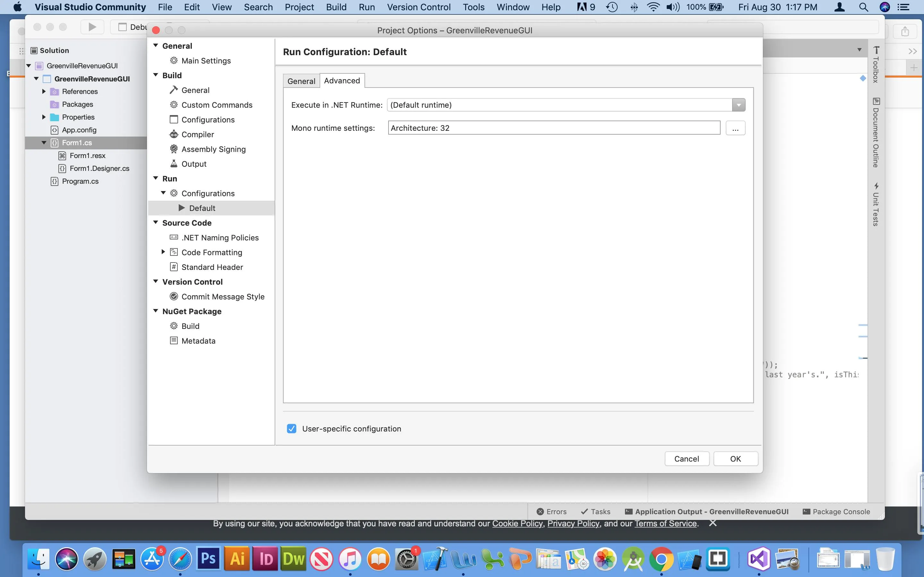The height and width of the screenshot is (577, 924).
Task: Expand the Code Formatting tree item
Action: (x=163, y=252)
